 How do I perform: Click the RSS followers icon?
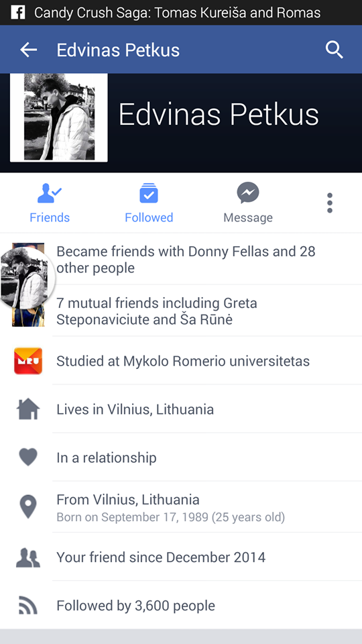click(x=28, y=605)
